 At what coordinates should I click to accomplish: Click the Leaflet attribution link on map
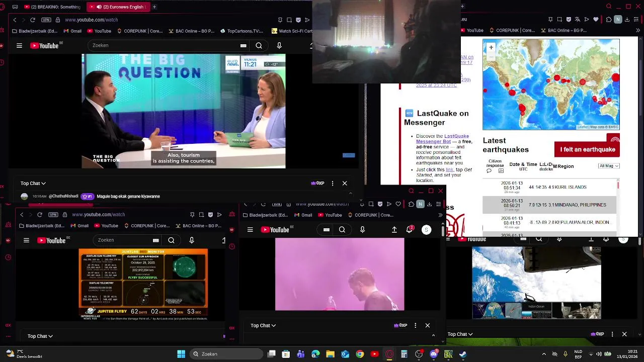(x=582, y=127)
